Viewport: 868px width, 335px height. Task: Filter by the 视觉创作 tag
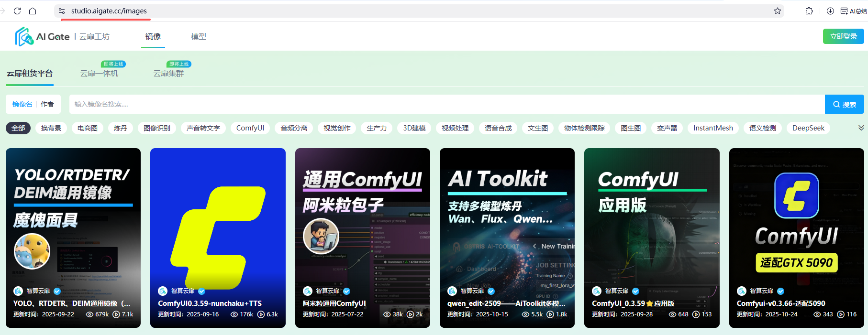337,128
